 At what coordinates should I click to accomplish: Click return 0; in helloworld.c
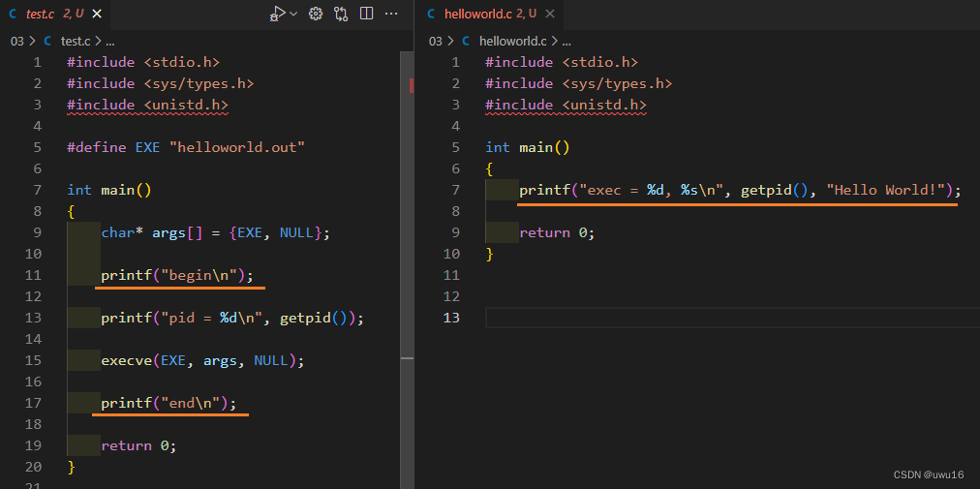557,232
